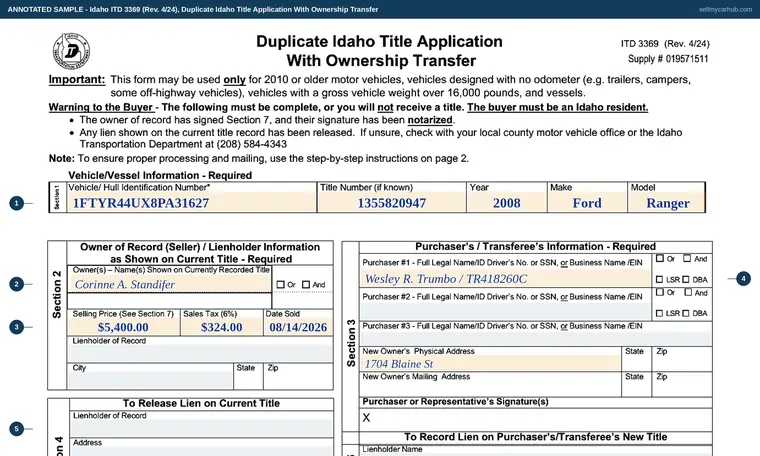Check the Or box beside Owner name
Image resolution: width=760 pixels, height=456 pixels.
pyautogui.click(x=280, y=285)
